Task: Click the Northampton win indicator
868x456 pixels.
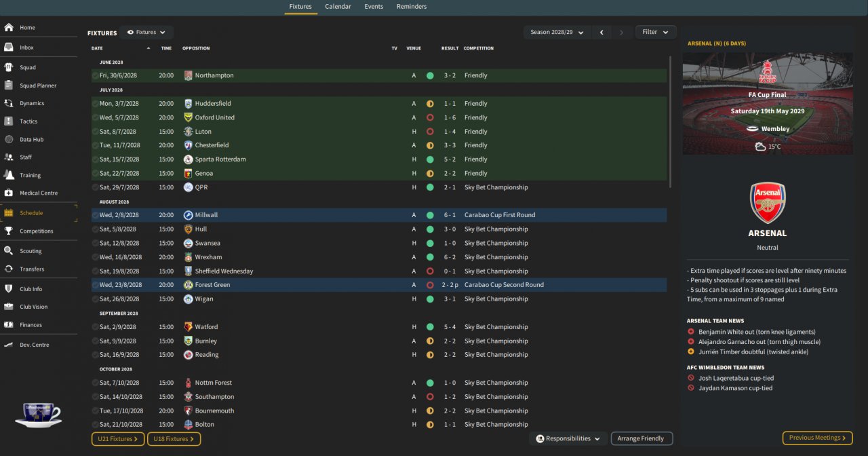Action: [430, 75]
